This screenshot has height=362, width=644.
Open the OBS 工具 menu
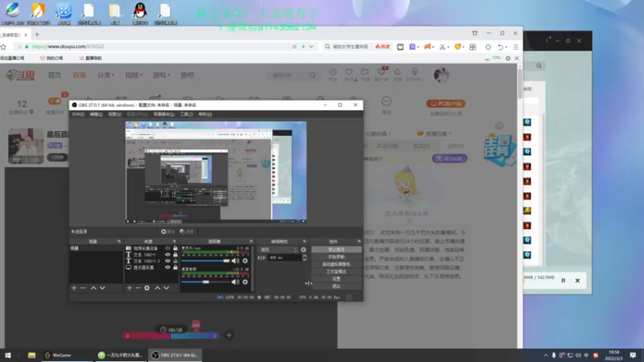point(186,114)
